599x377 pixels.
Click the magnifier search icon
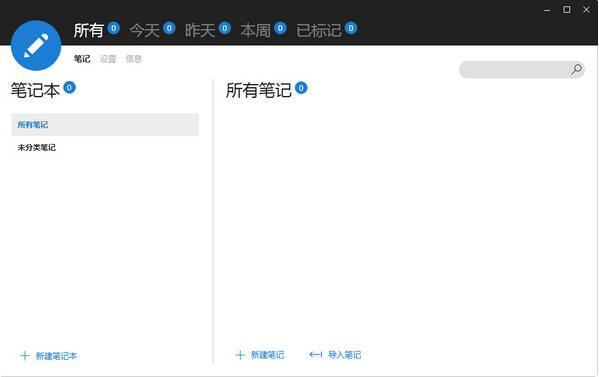click(576, 70)
